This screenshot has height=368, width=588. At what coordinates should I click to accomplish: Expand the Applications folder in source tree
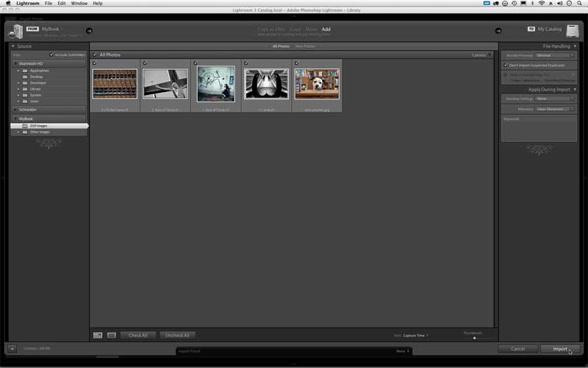coord(18,71)
